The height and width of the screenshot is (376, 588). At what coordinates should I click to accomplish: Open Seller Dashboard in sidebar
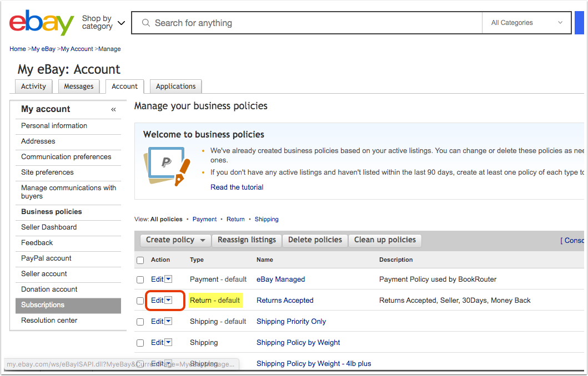point(49,227)
